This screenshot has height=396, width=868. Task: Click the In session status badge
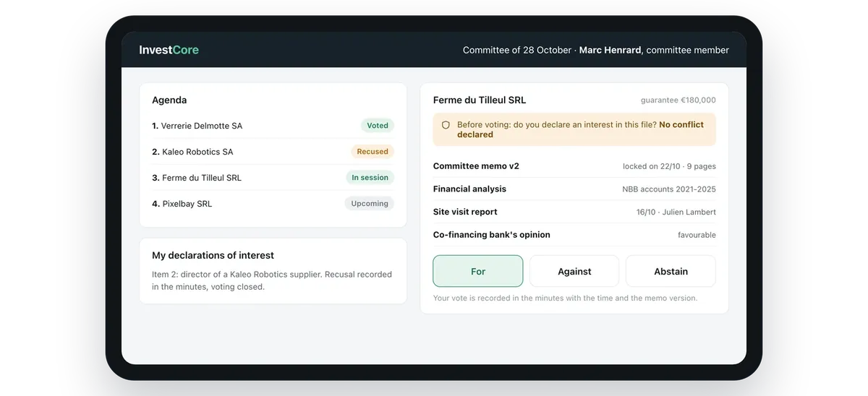(x=370, y=178)
